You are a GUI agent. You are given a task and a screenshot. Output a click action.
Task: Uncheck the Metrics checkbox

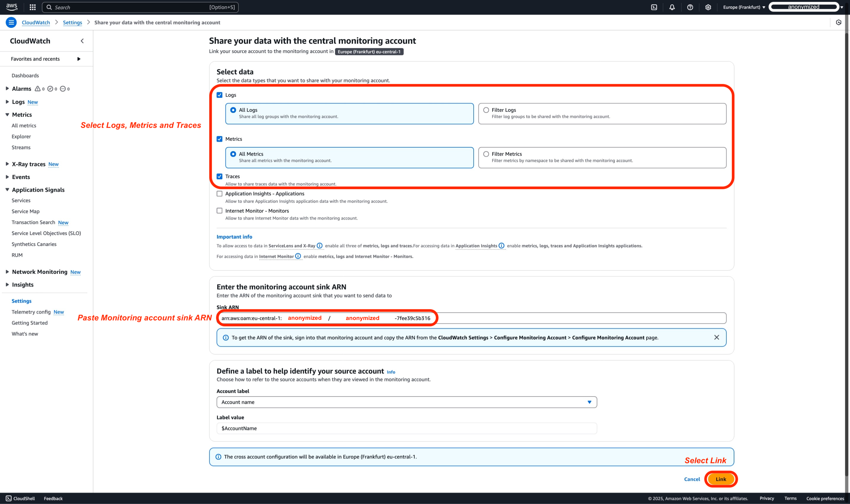[x=219, y=139]
